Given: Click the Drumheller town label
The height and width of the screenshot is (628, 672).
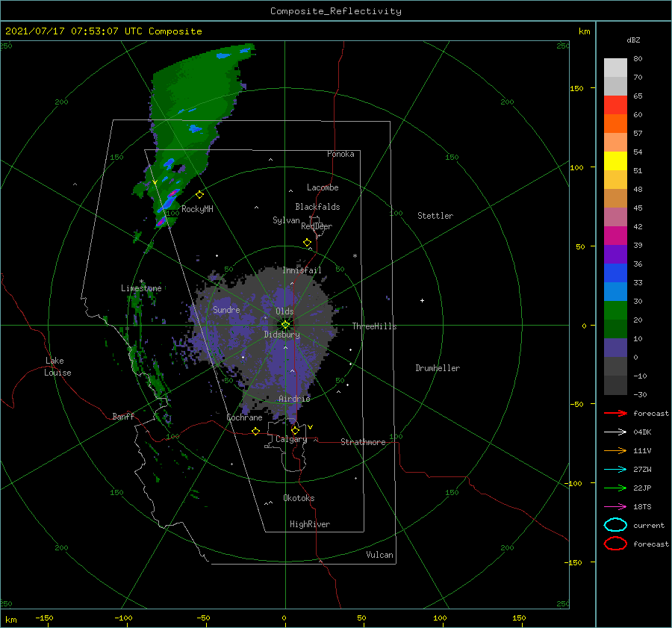Looking at the screenshot, I should tap(438, 368).
